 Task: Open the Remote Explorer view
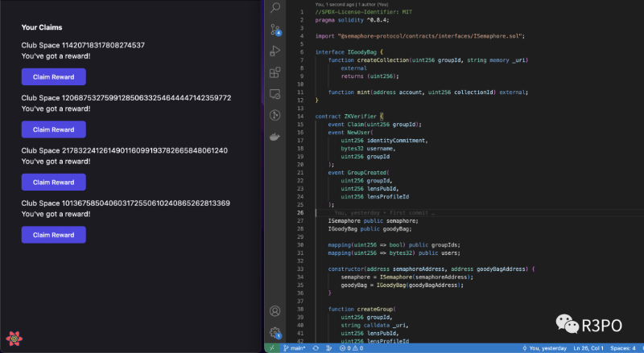coord(275,94)
